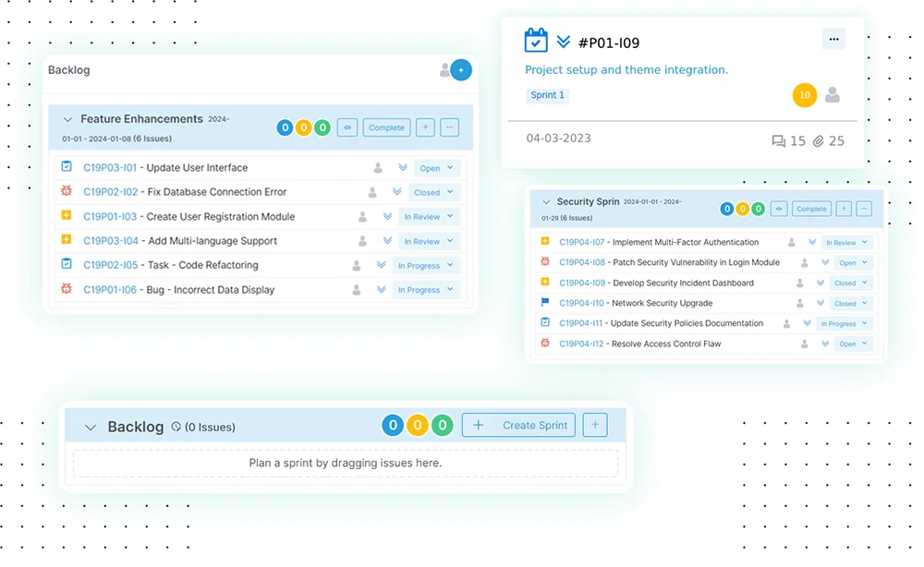Click the Sprint 1 tag on the issue card

547,95
